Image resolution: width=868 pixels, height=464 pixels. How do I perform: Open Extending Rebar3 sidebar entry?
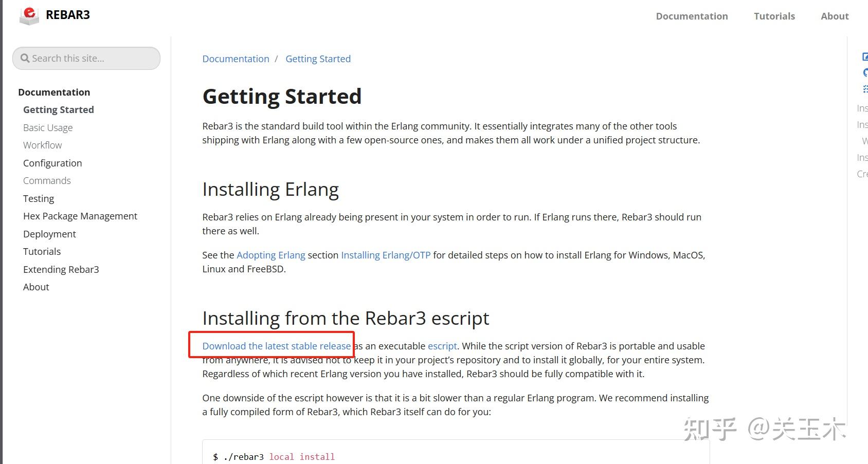pyautogui.click(x=61, y=269)
